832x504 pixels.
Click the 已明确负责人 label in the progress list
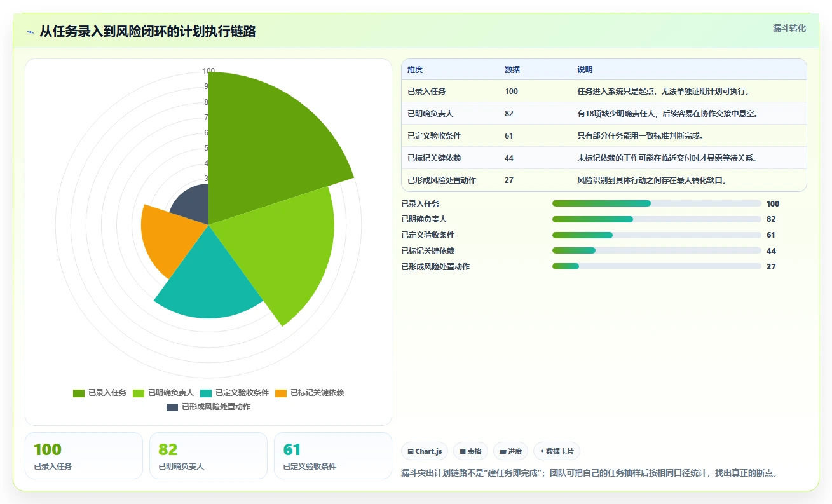(424, 219)
